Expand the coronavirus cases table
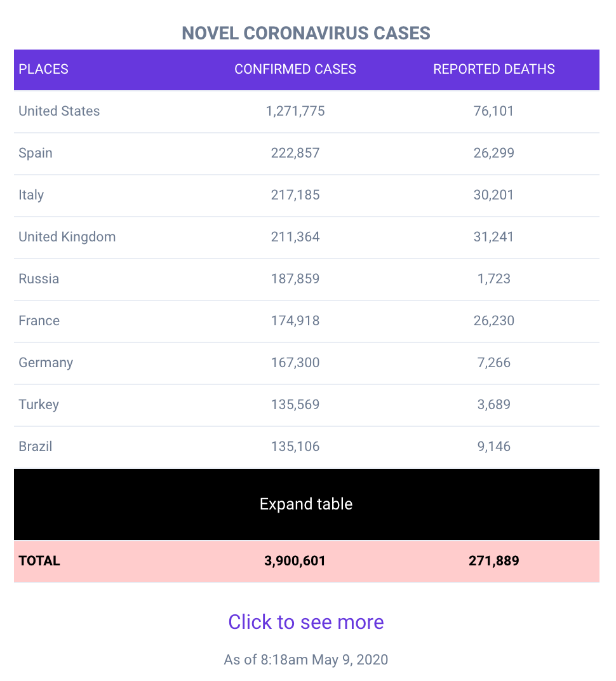This screenshot has width=616, height=681. click(x=307, y=504)
